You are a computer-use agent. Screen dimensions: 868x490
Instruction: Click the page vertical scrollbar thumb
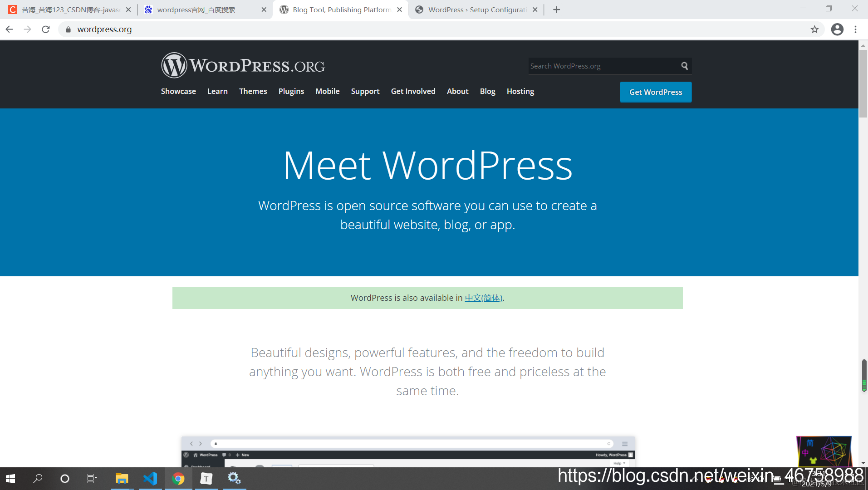tap(863, 83)
